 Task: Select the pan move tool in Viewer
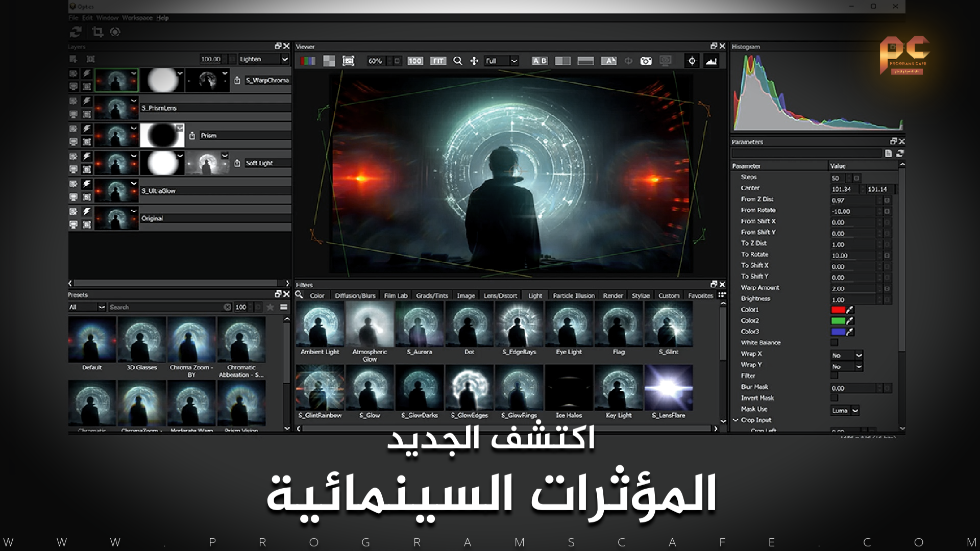(x=474, y=61)
